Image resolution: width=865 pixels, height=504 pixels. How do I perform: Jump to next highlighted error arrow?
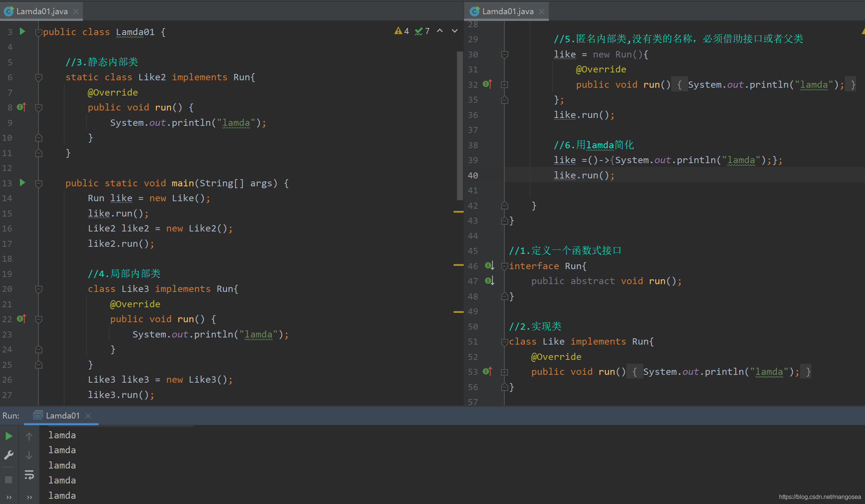click(454, 31)
